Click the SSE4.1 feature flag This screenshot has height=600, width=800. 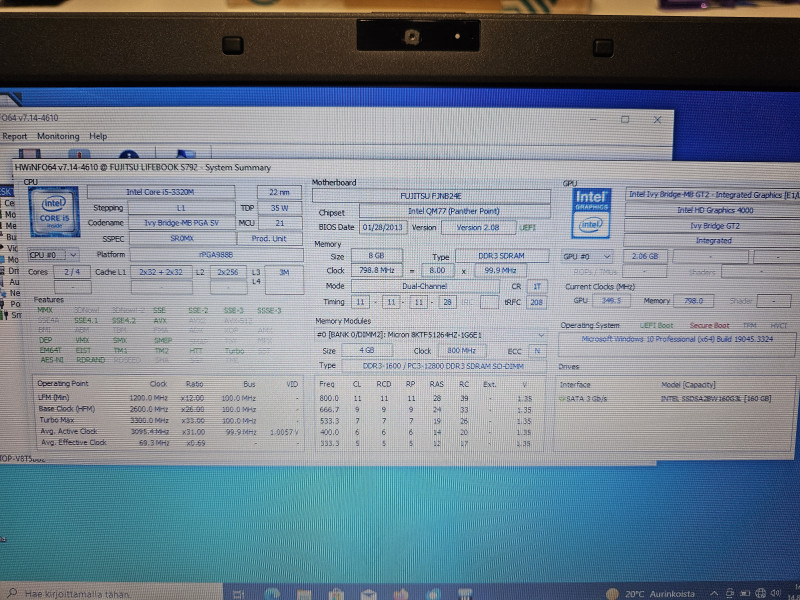(86, 320)
